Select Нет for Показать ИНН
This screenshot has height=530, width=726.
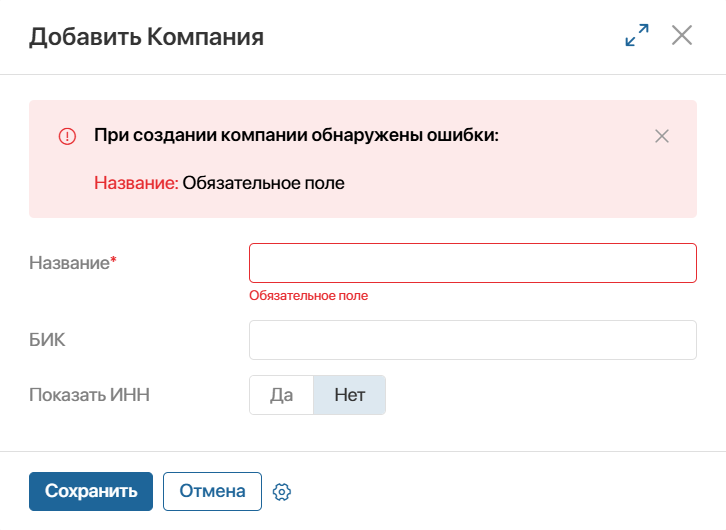350,395
